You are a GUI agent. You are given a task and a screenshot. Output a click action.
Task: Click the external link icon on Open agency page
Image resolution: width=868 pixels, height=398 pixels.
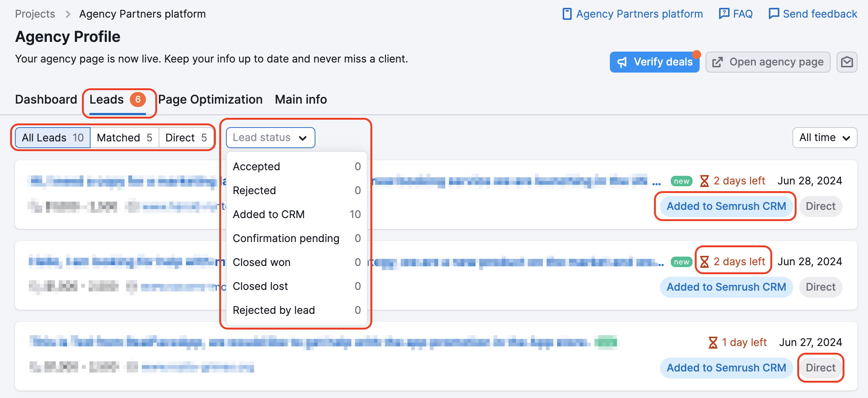[x=717, y=62]
